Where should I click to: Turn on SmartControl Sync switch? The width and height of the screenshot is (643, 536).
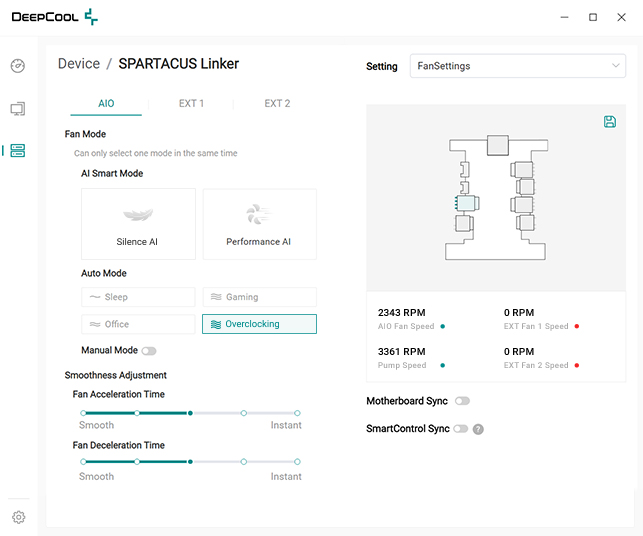460,429
